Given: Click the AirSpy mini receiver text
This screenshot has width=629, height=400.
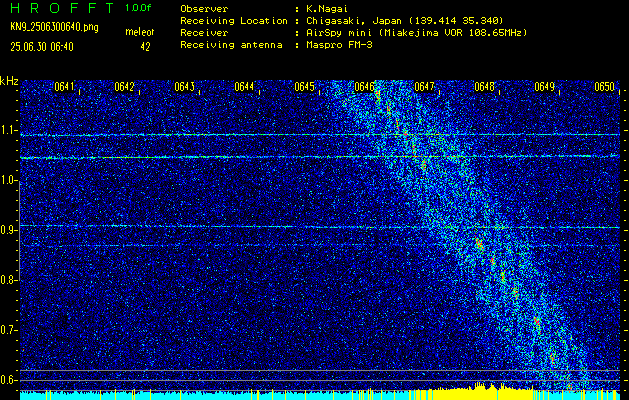Looking at the screenshot, I should 416,33.
